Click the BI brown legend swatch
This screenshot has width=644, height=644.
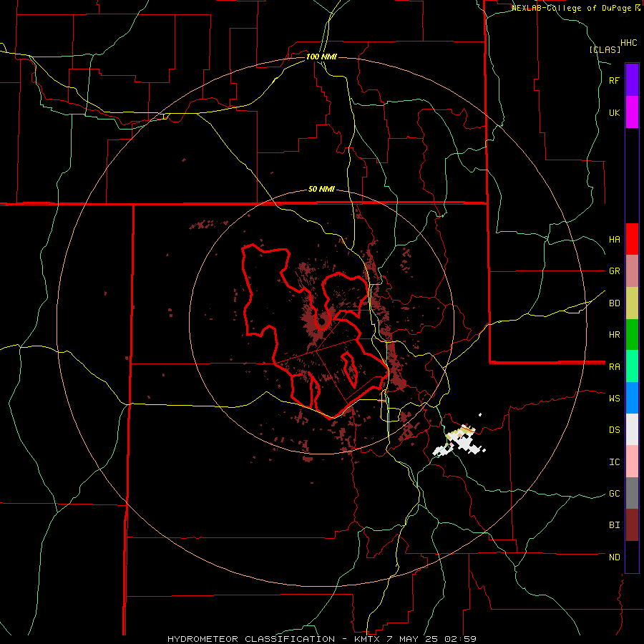pos(632,525)
